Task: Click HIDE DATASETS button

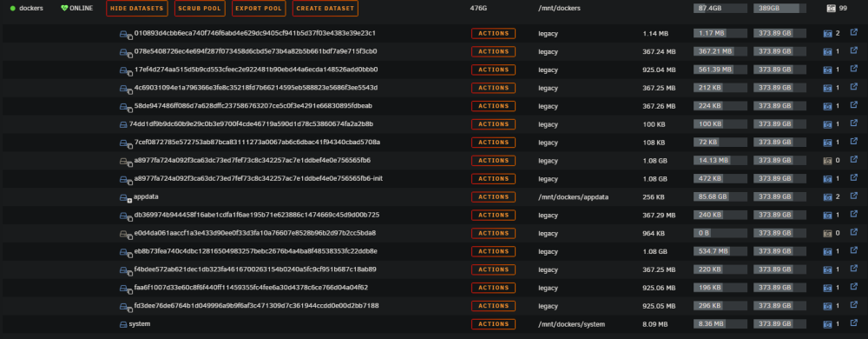Action: pyautogui.click(x=137, y=9)
